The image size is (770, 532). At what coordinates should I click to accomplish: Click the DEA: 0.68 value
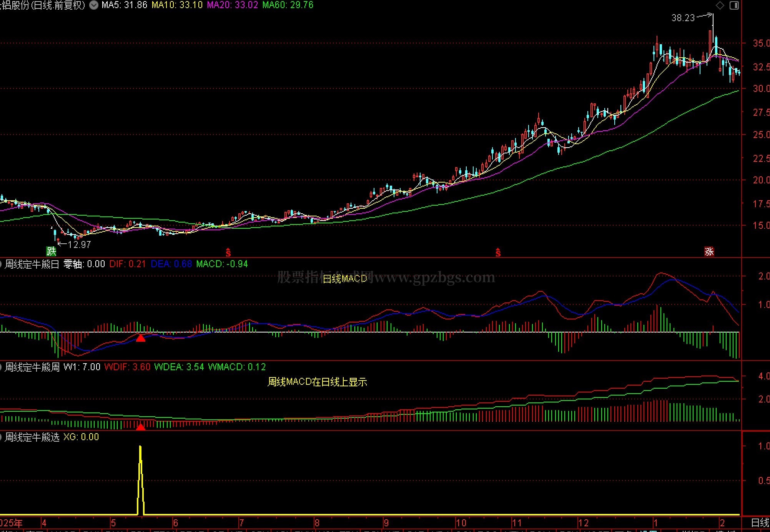point(171,264)
